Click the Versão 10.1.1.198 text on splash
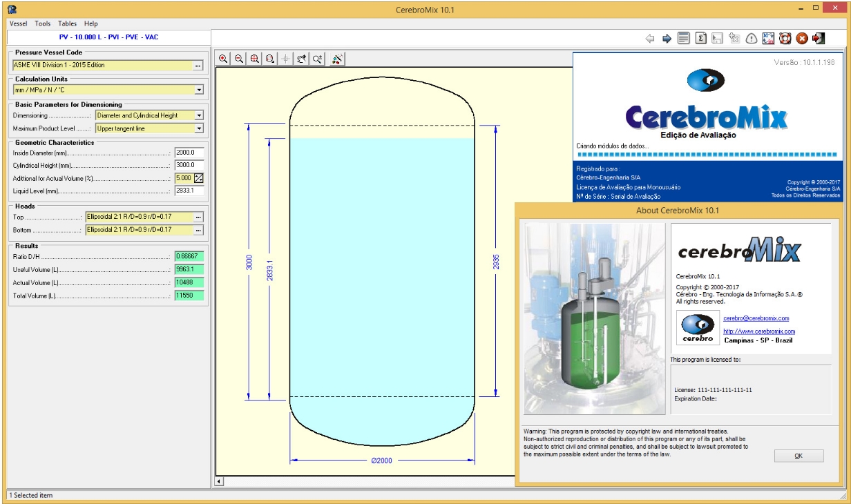851x504 pixels. click(805, 63)
